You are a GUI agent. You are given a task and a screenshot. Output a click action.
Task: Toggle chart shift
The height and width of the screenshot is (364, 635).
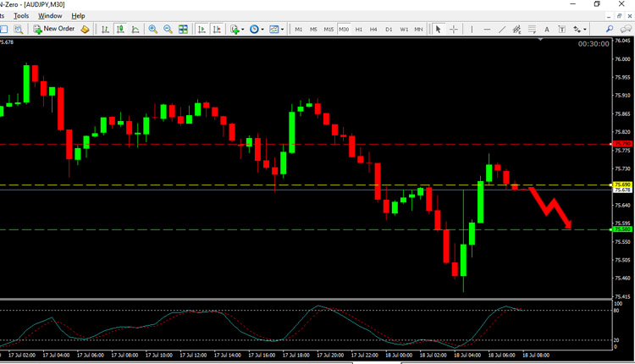click(x=217, y=29)
